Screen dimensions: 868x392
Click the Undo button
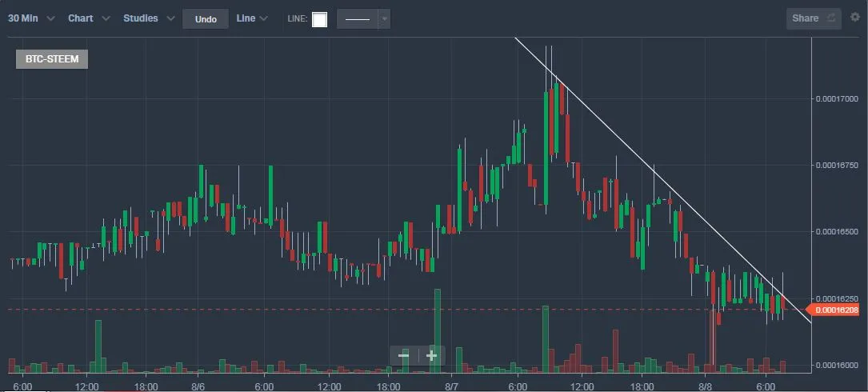(206, 19)
